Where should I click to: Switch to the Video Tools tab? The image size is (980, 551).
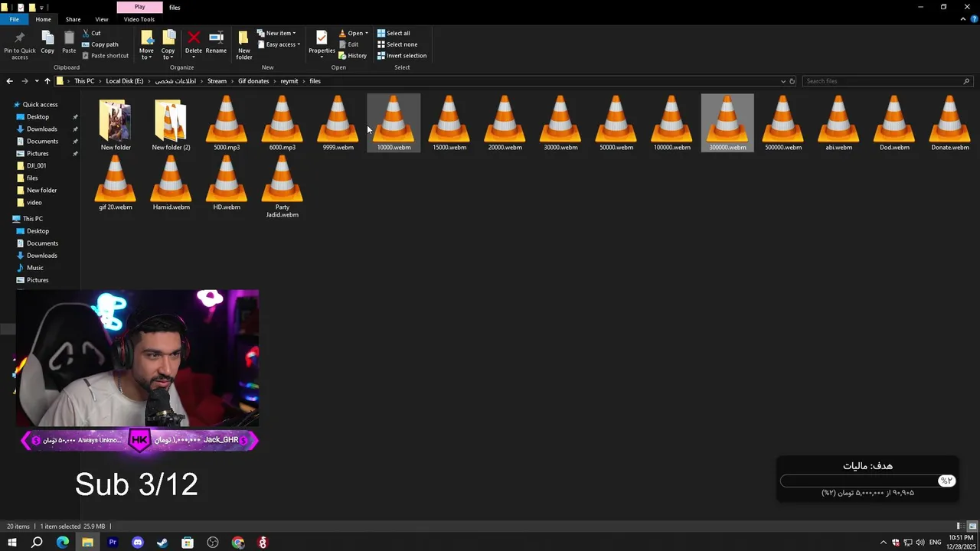coord(139,19)
